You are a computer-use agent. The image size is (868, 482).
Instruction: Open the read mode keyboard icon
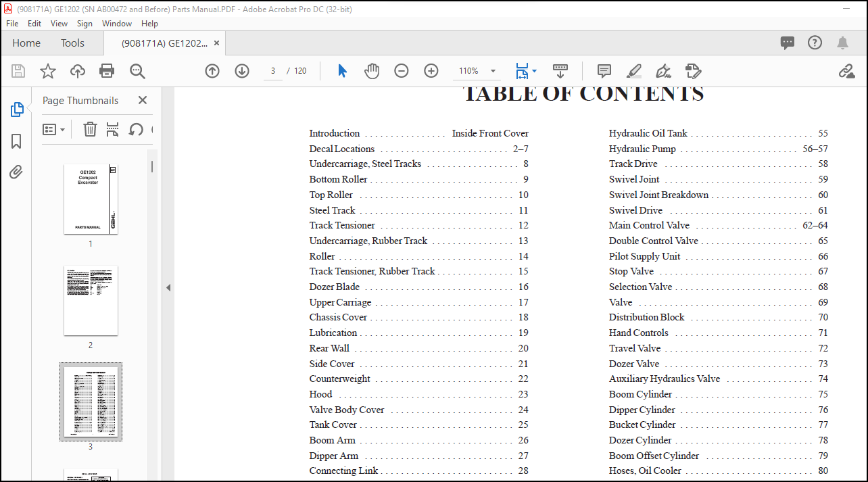tap(560, 71)
